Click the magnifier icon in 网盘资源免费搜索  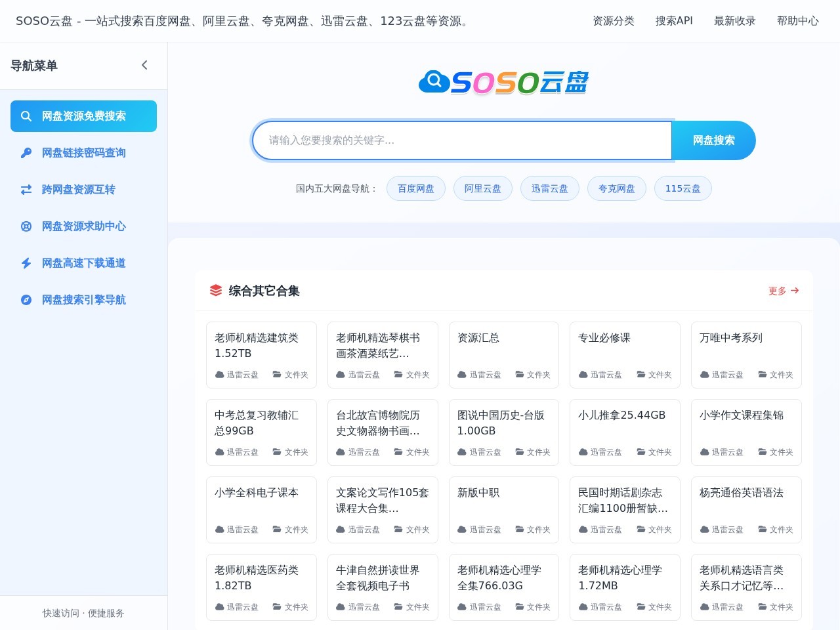[x=26, y=116]
